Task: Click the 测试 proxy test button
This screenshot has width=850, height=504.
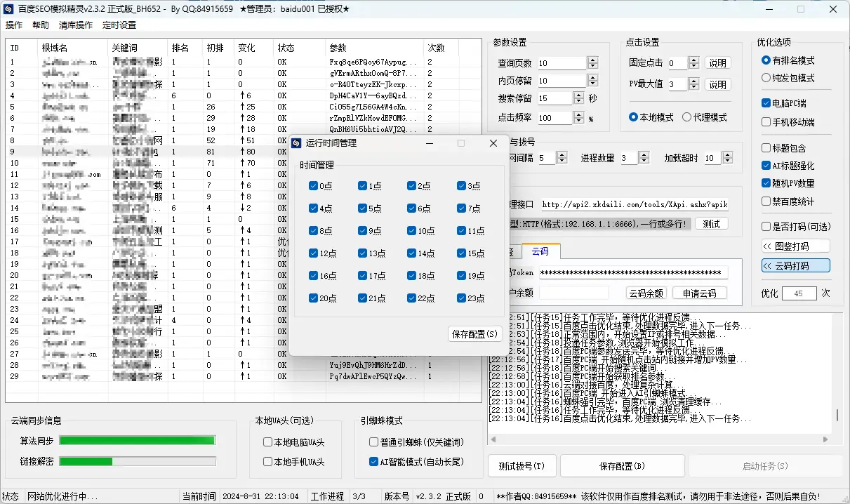Action: click(711, 224)
